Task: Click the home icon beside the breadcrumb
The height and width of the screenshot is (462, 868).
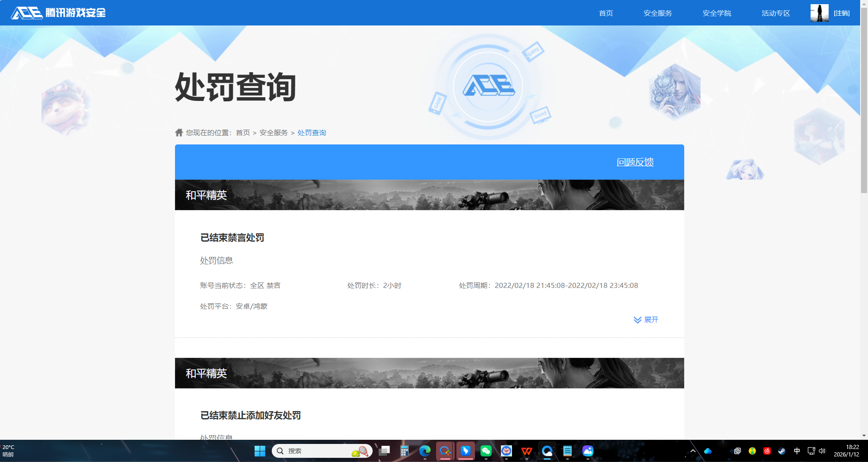Action: click(179, 132)
